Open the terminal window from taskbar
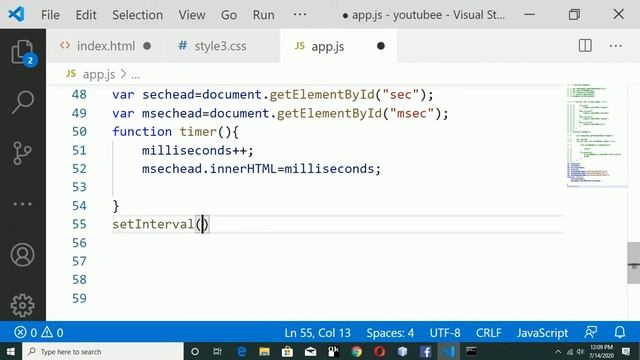 pos(471,351)
